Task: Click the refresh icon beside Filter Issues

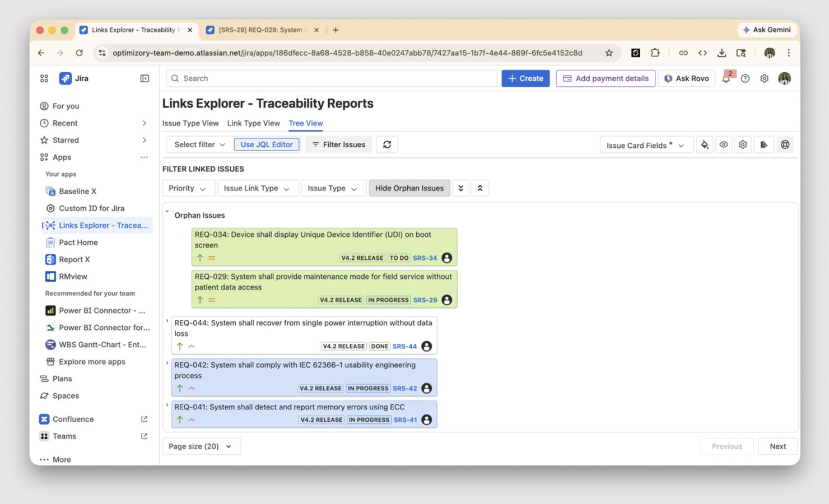Action: [x=387, y=144]
